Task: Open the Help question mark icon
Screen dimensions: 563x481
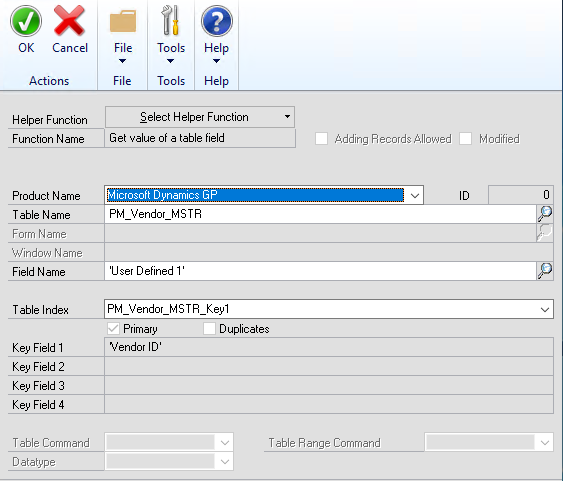Action: (217, 21)
